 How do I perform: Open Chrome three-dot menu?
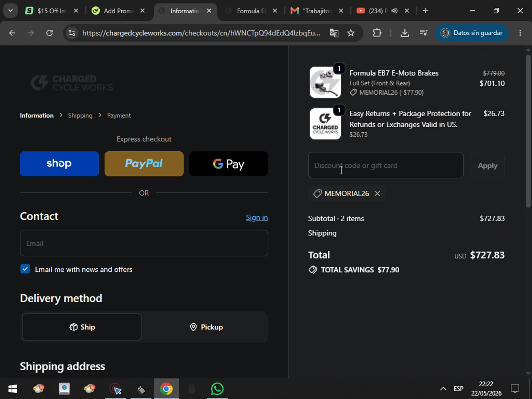tap(520, 33)
